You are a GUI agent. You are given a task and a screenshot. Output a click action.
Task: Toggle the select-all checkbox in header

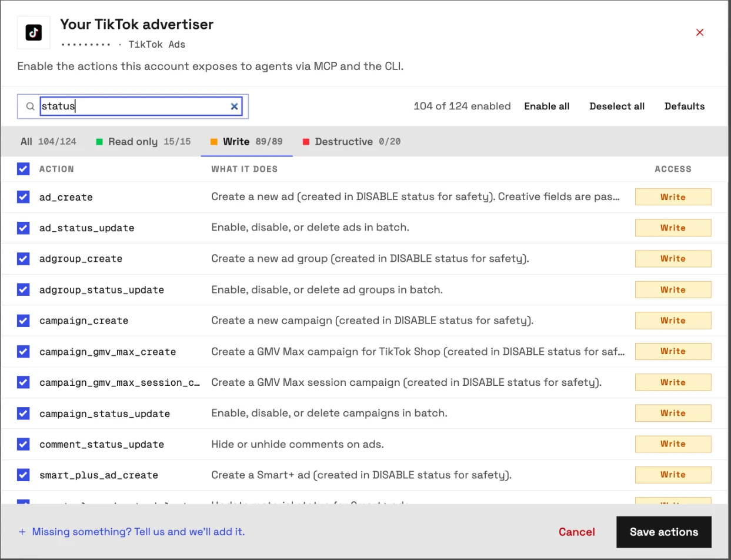click(x=23, y=169)
